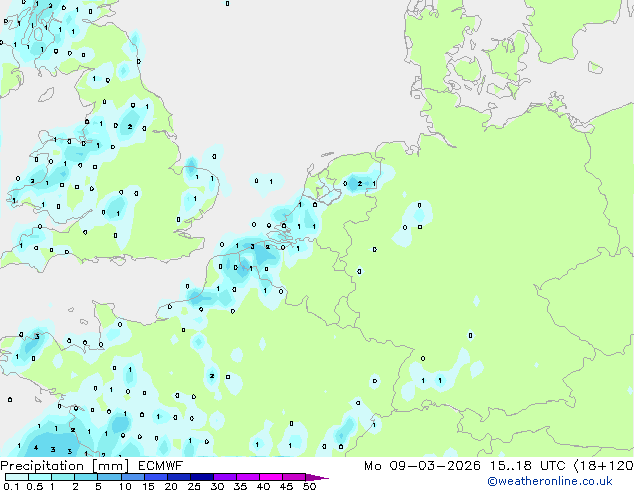Pick legend swatch between 0.5 and 1
The width and height of the screenshot is (634, 490).
tap(40, 477)
